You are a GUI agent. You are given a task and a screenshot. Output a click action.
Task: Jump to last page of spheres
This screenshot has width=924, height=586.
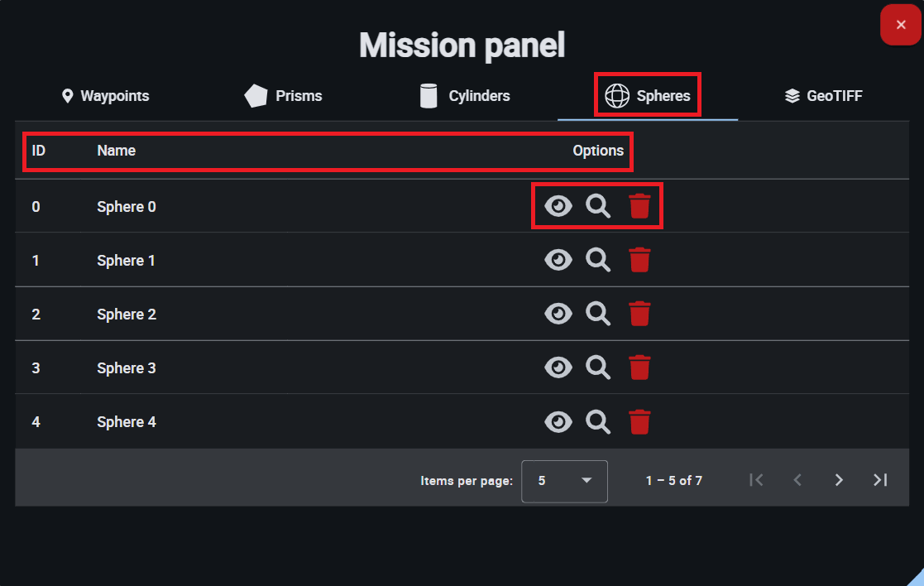tap(880, 480)
